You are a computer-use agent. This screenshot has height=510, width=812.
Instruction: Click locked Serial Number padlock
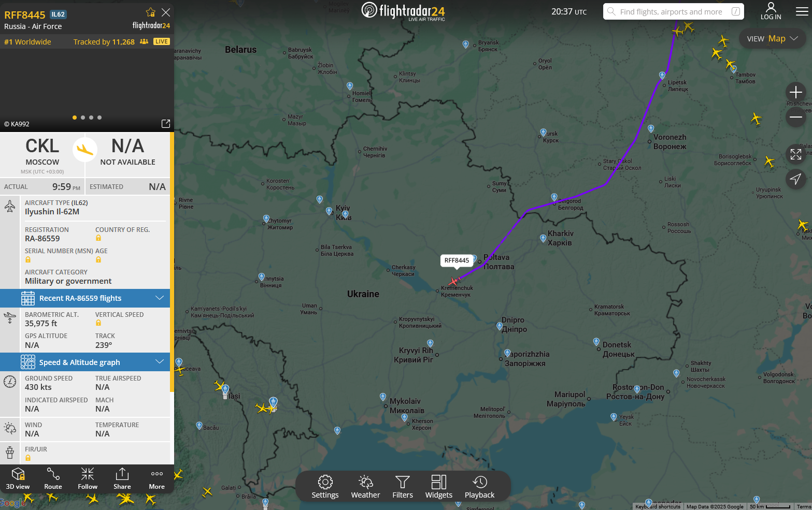28,259
